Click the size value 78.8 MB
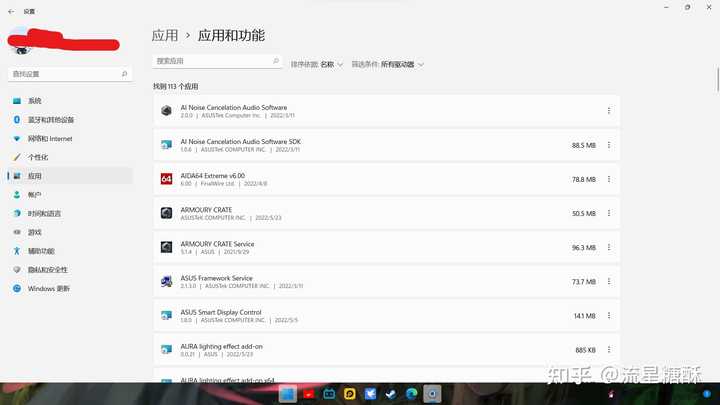Viewport: 720px width, 405px height. point(584,179)
